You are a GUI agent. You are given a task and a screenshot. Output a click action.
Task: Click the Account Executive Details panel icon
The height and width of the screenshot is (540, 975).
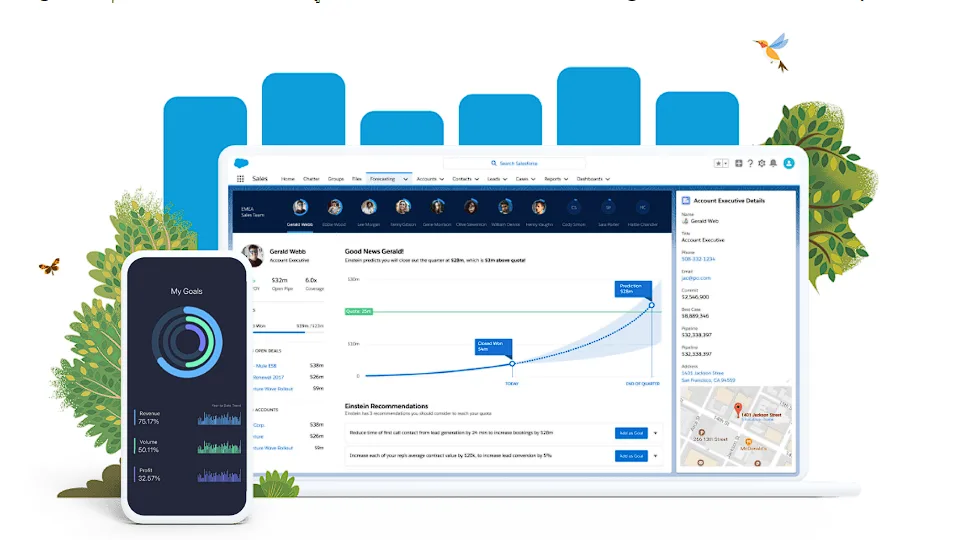pyautogui.click(x=686, y=200)
